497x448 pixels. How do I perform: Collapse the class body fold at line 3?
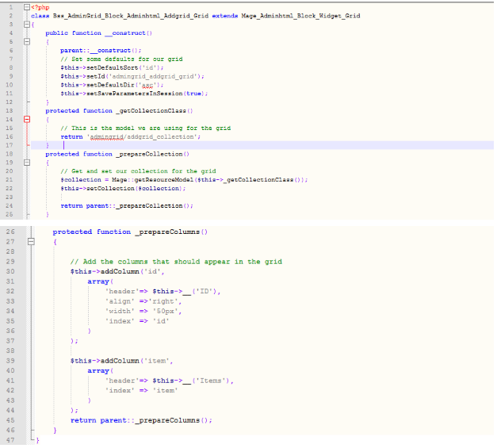27,25
